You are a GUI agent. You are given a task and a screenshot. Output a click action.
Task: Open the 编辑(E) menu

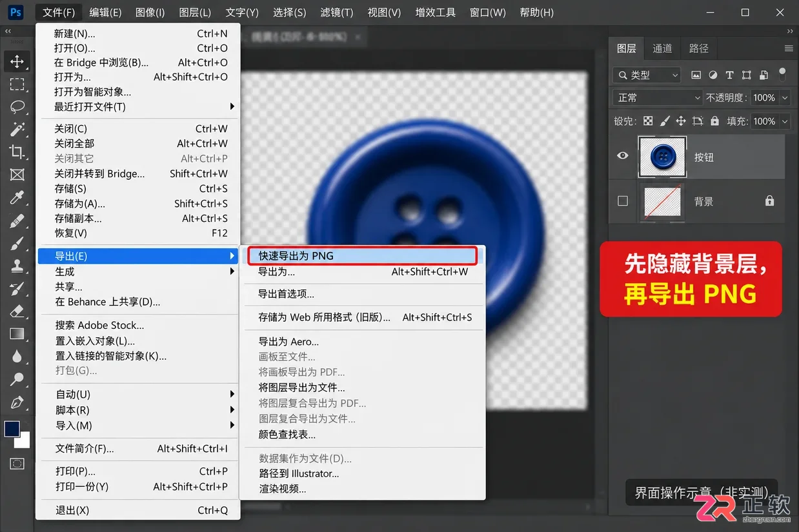click(105, 12)
